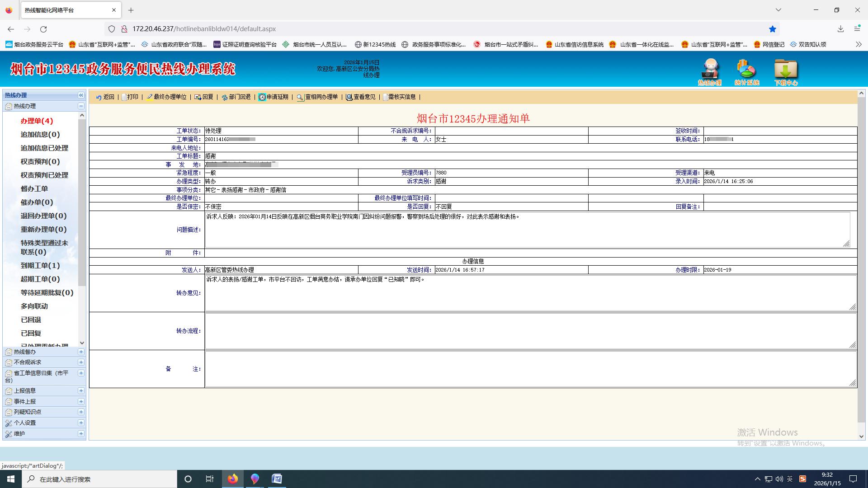Expand the 热线督办 sidebar section
This screenshot has width=868, height=488.
(x=81, y=352)
